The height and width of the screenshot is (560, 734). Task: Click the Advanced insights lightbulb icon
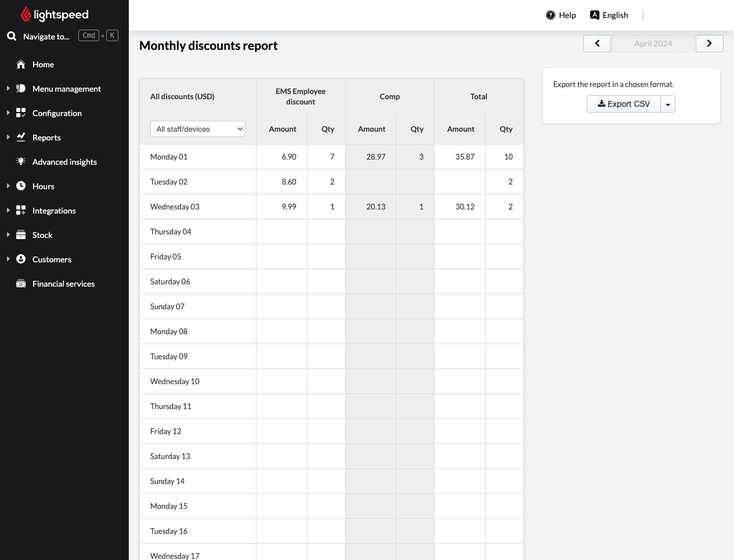click(x=21, y=161)
